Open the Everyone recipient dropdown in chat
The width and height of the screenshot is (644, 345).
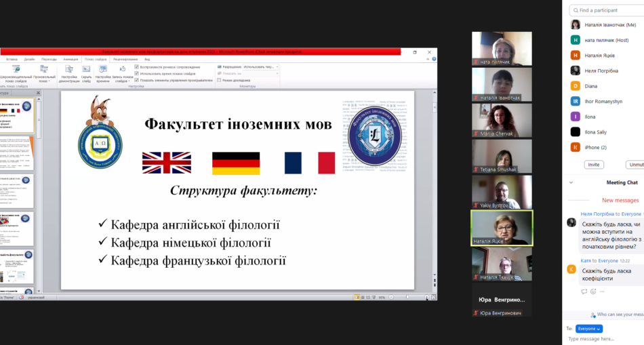tap(589, 328)
